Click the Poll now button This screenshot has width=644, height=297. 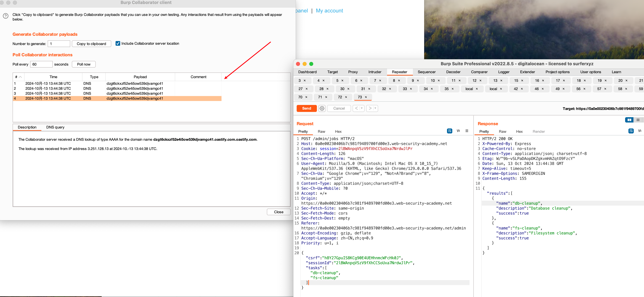(x=83, y=64)
